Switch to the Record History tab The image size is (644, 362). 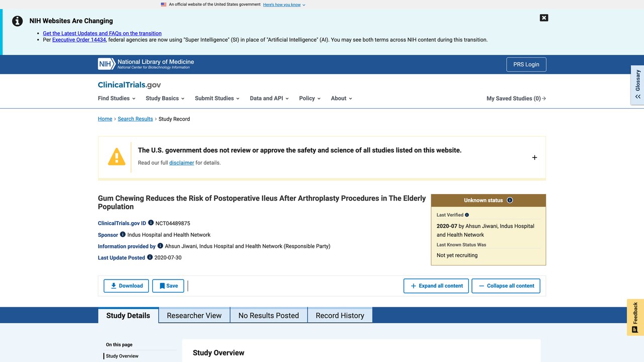point(340,315)
